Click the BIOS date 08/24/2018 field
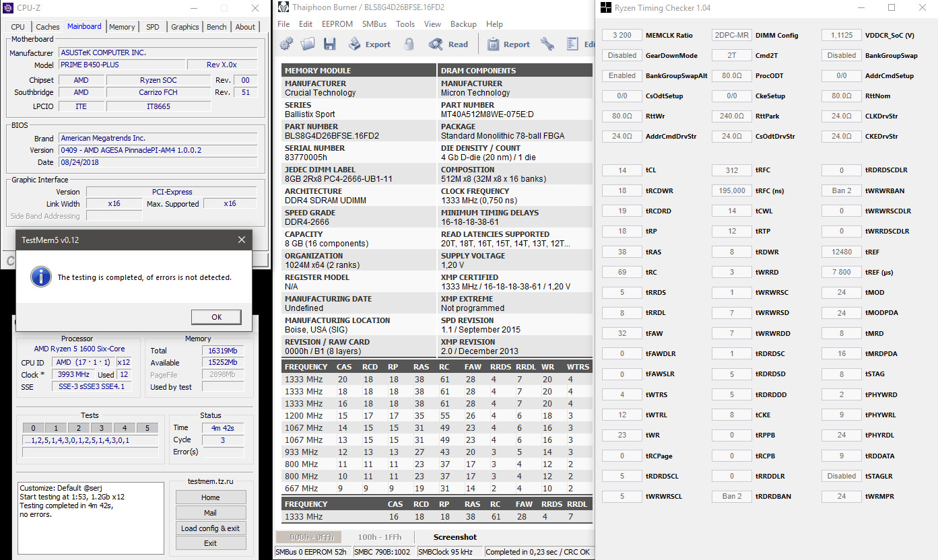This screenshot has height=560, width=938. [157, 162]
